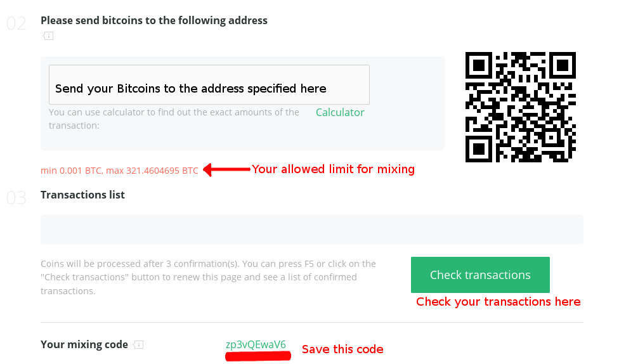
Task: Click info icon below the send bitcoins heading
Action: tap(48, 36)
